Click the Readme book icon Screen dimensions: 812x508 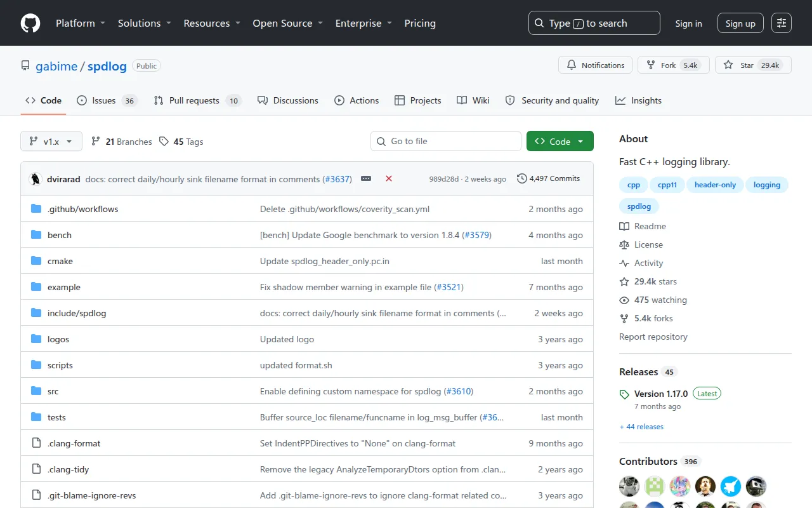(x=624, y=226)
